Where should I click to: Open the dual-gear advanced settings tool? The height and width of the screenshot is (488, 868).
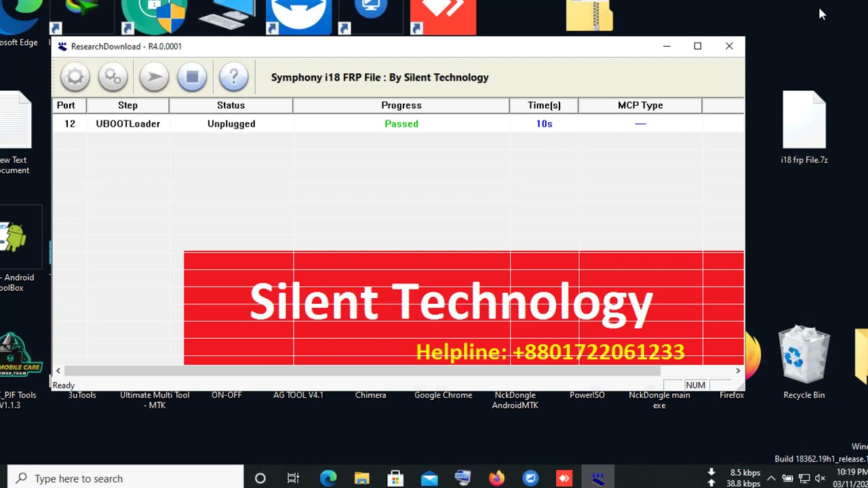[x=113, y=77]
